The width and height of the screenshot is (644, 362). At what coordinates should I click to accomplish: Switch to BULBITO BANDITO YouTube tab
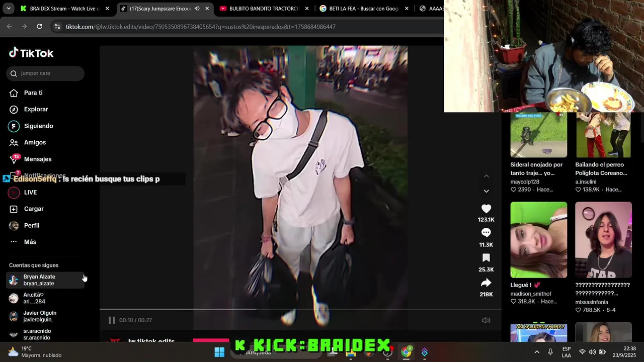[x=264, y=9]
